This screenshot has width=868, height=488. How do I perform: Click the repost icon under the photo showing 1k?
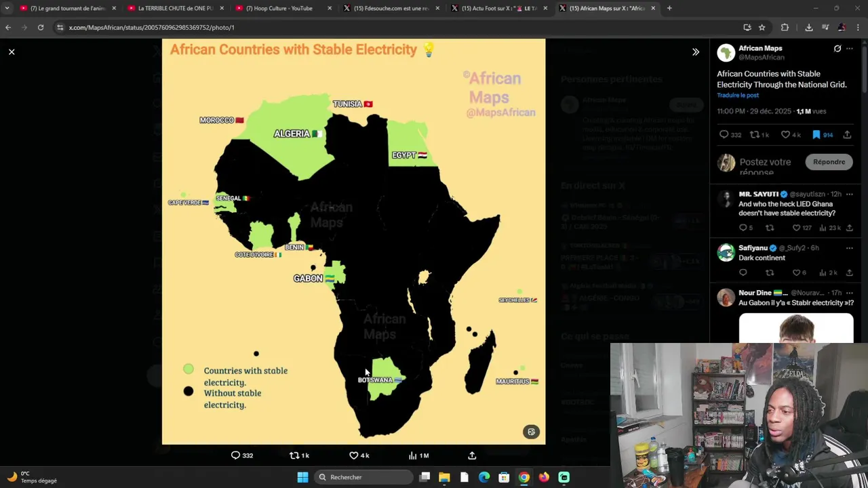[x=294, y=455]
